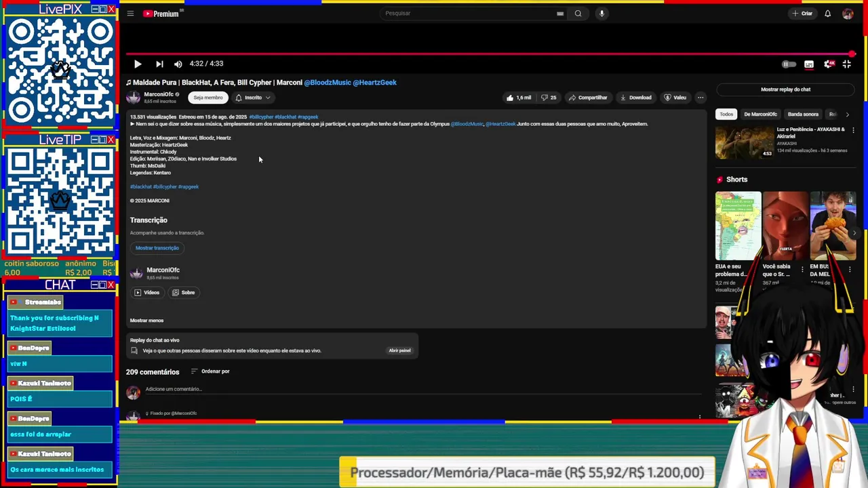Open the Criar create button
Image resolution: width=868 pixels, height=488 pixels.
pos(802,14)
